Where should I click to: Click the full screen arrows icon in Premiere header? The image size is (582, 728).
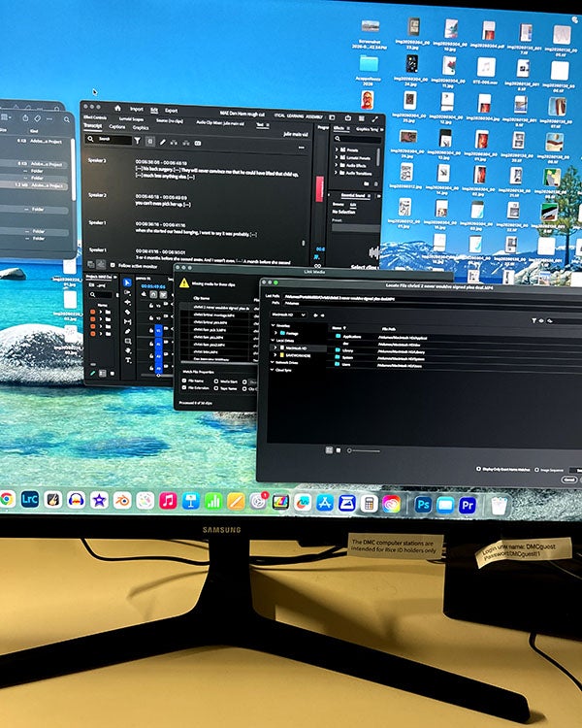click(x=374, y=119)
